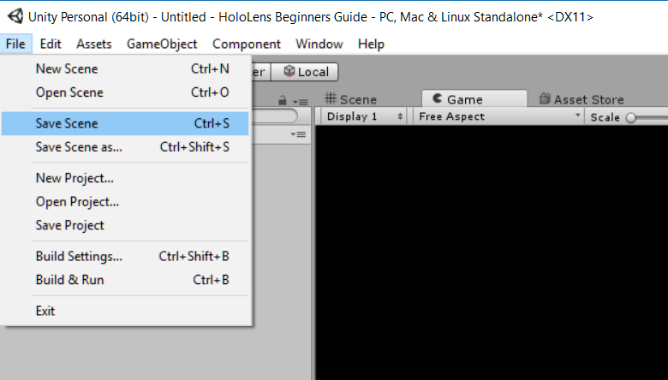Screen dimensions: 668x380
Task: Open the Edit menu
Action: point(51,44)
